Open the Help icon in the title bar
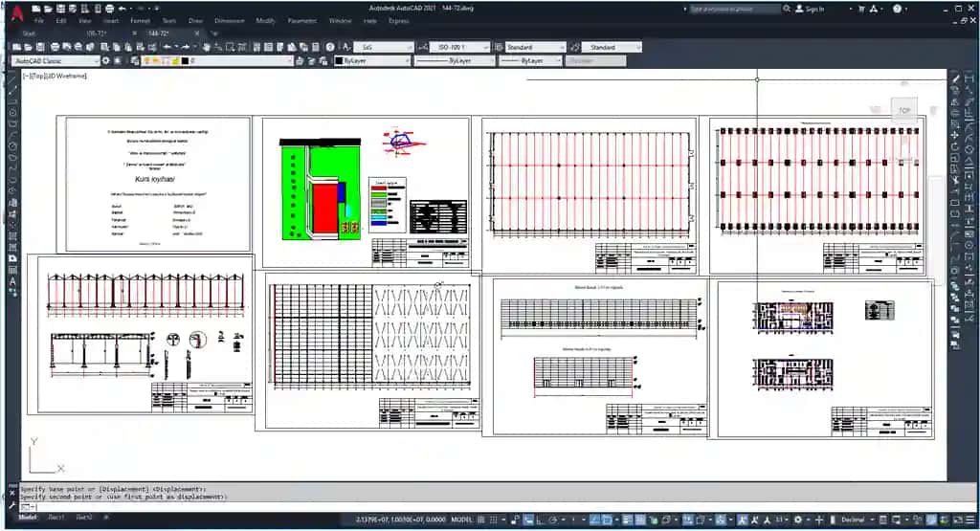Screen dimensions: 980x531 point(898,9)
